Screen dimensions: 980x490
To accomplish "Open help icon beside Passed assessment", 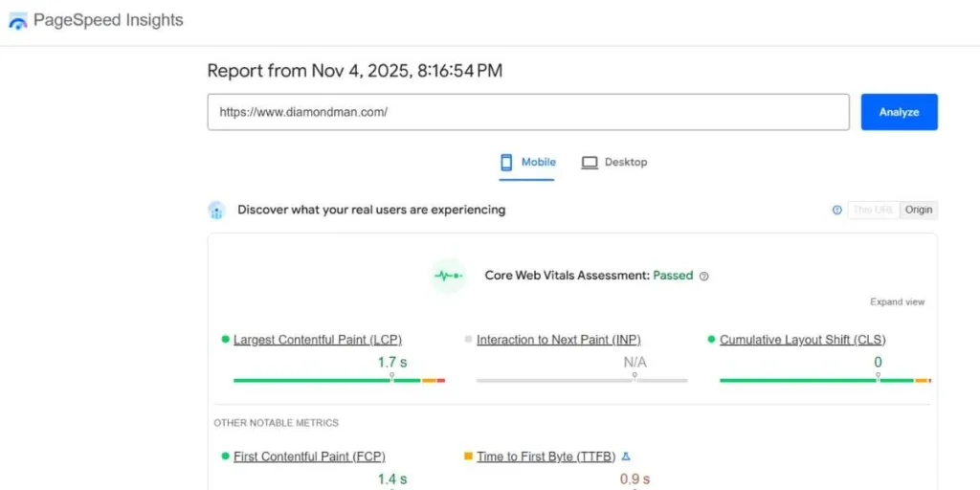I will 704,277.
